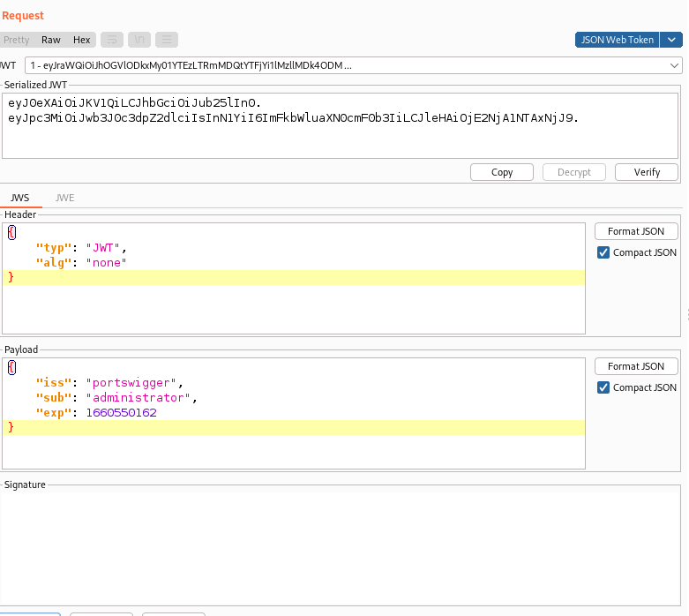Switch to the JWS tab
Image resolution: width=689 pixels, height=616 pixels.
(19, 198)
